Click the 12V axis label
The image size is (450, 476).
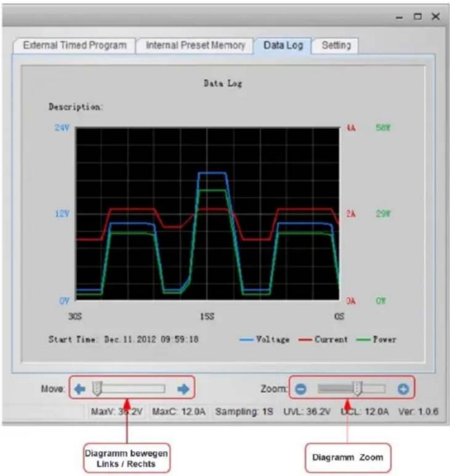pos(62,214)
